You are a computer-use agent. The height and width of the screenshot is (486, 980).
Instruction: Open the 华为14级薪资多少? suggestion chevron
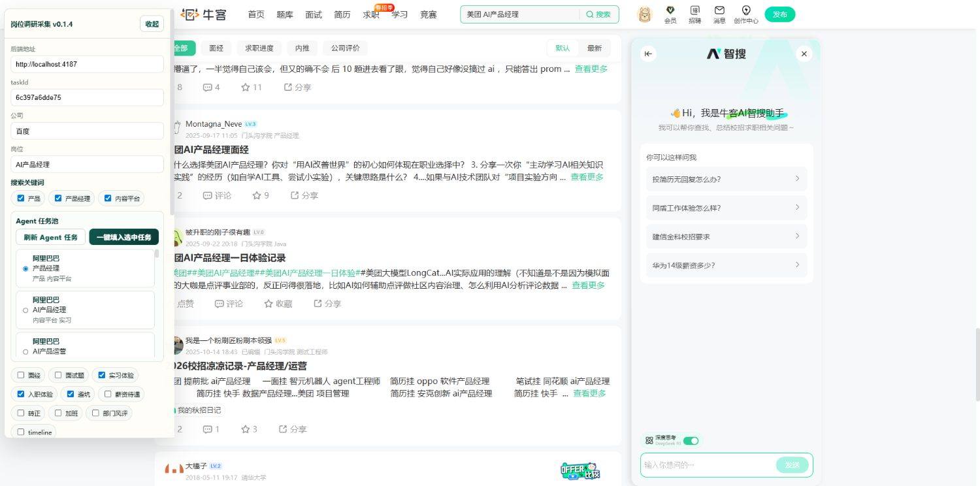[797, 265]
